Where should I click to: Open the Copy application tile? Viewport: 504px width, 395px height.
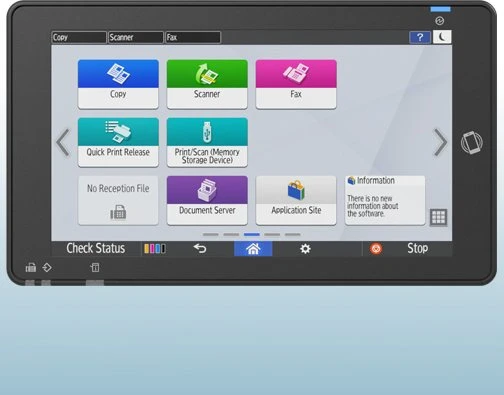click(118, 84)
